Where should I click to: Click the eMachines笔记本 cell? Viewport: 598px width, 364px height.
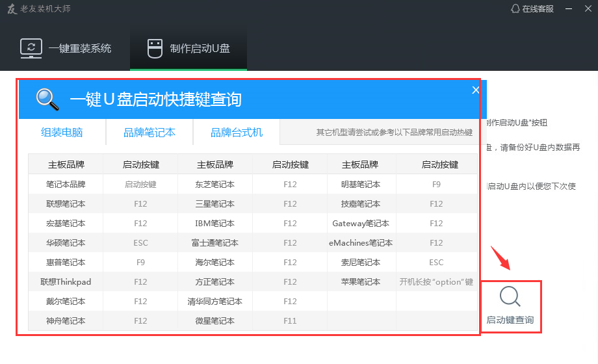pos(361,242)
